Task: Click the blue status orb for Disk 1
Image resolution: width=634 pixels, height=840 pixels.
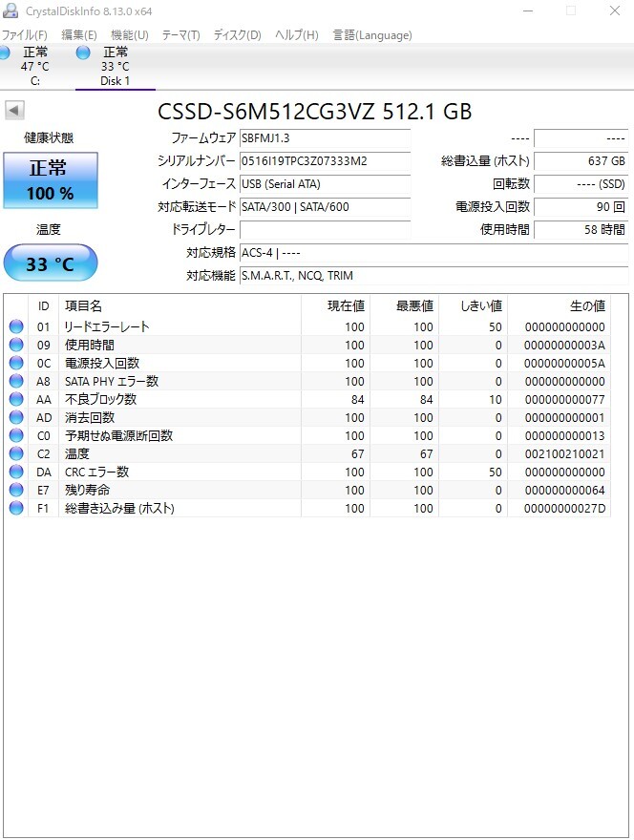Action: point(83,52)
